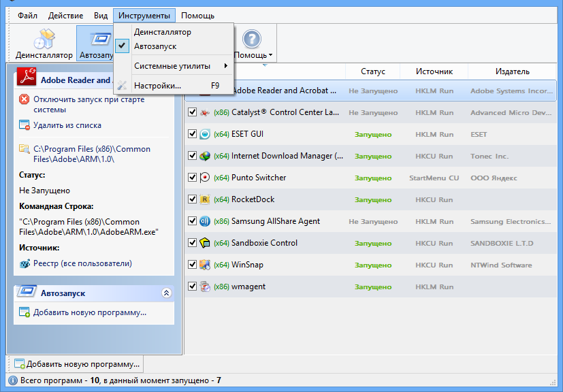Image resolution: width=563 pixels, height=392 pixels.
Task: Collapse the Автозапуск sidebar panel chevron
Action: click(x=166, y=293)
